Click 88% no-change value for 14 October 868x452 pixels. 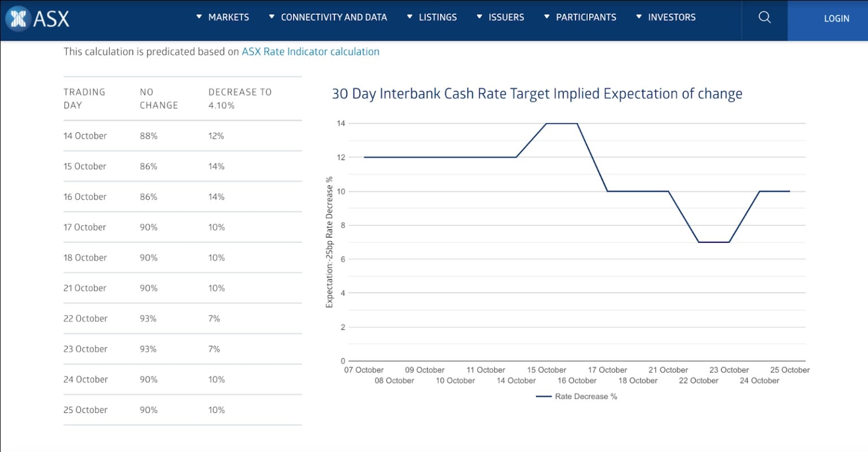pos(149,136)
